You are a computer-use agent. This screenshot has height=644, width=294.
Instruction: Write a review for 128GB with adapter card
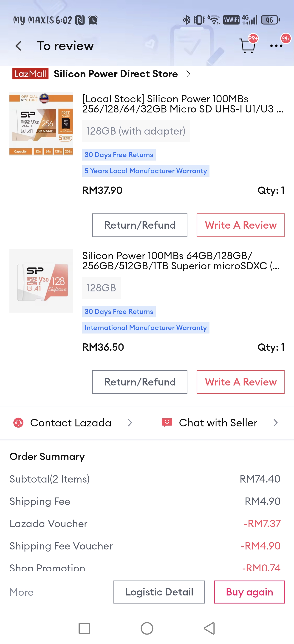click(x=240, y=225)
